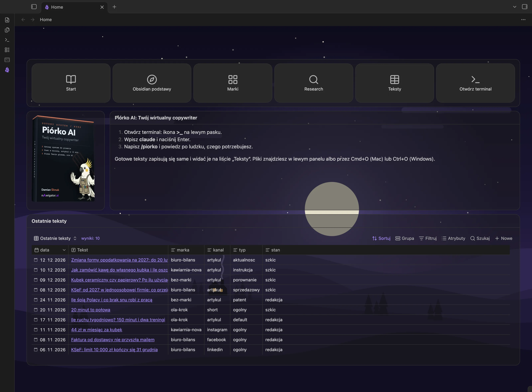Click the list layout icon in ribbon
This screenshot has height=392, width=532.
coord(7,50)
